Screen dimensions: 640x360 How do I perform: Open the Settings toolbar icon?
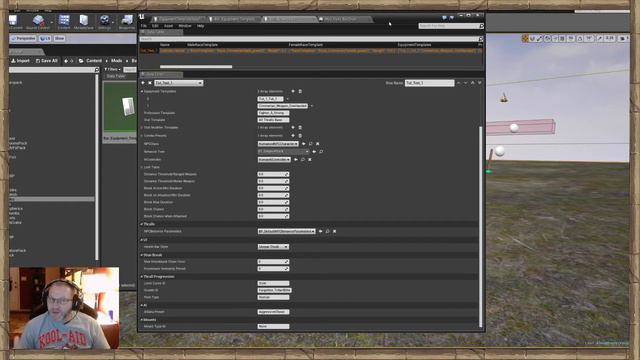tap(104, 22)
